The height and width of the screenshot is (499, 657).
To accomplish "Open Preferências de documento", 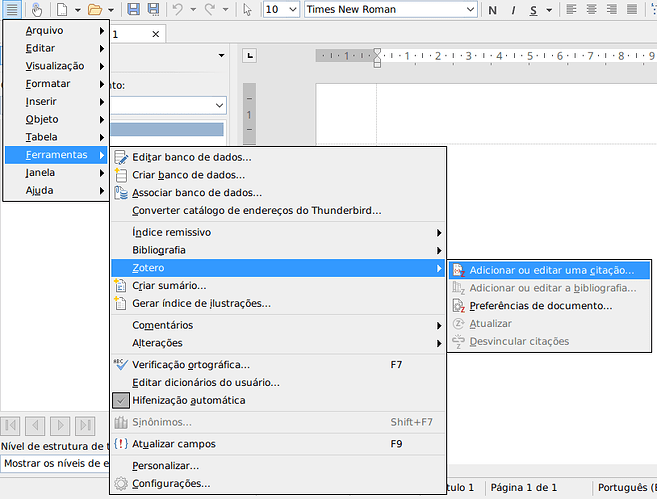I will coord(540,305).
